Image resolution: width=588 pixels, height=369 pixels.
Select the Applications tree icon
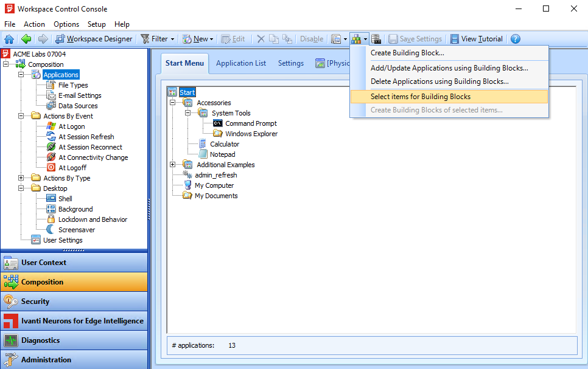(x=36, y=75)
